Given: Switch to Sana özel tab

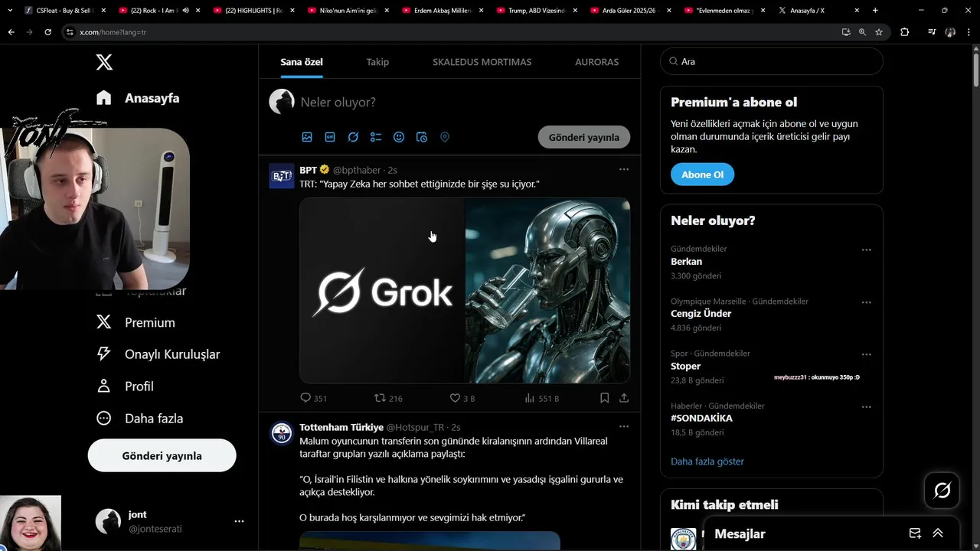Looking at the screenshot, I should pos(302,62).
